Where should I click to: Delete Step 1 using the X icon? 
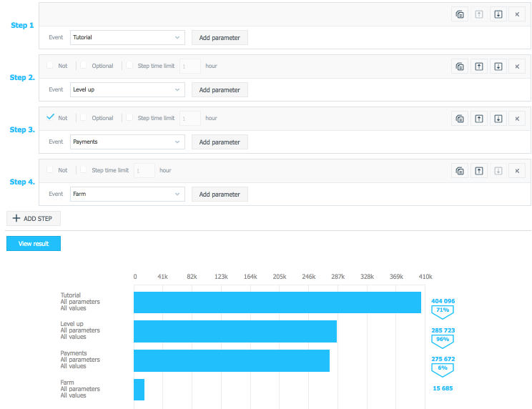518,14
